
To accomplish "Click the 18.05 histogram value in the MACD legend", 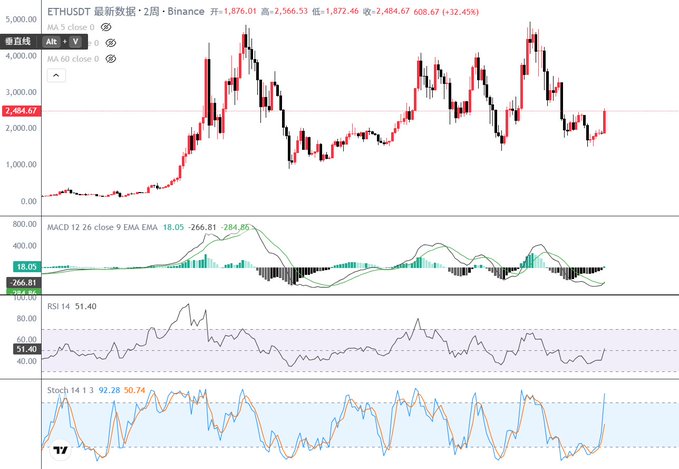I will (173, 227).
